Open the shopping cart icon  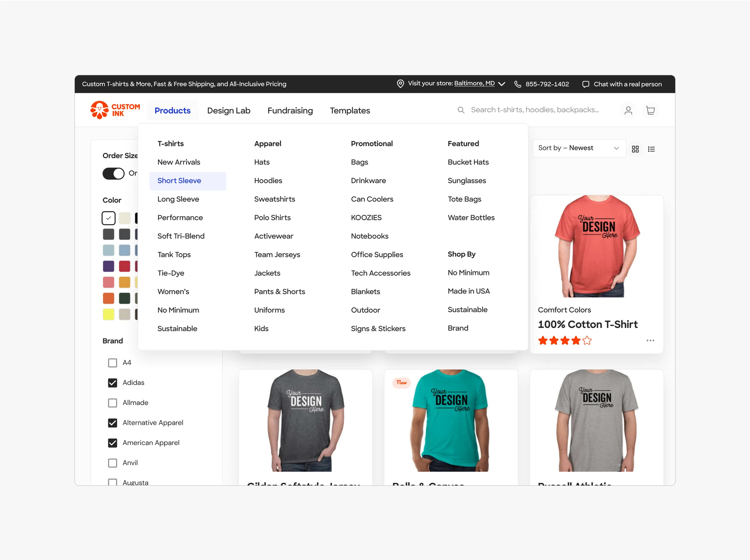point(650,111)
